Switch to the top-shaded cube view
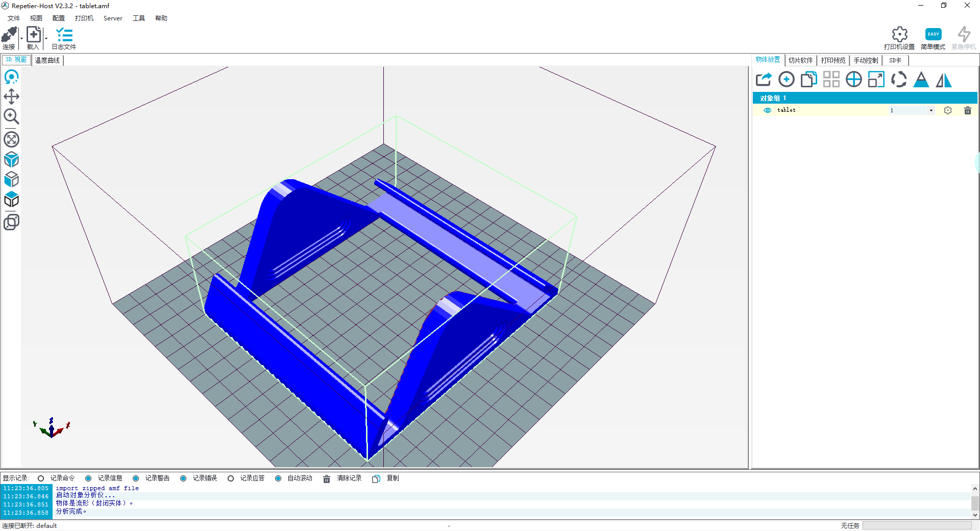Image resolution: width=980 pixels, height=531 pixels. pyautogui.click(x=11, y=200)
